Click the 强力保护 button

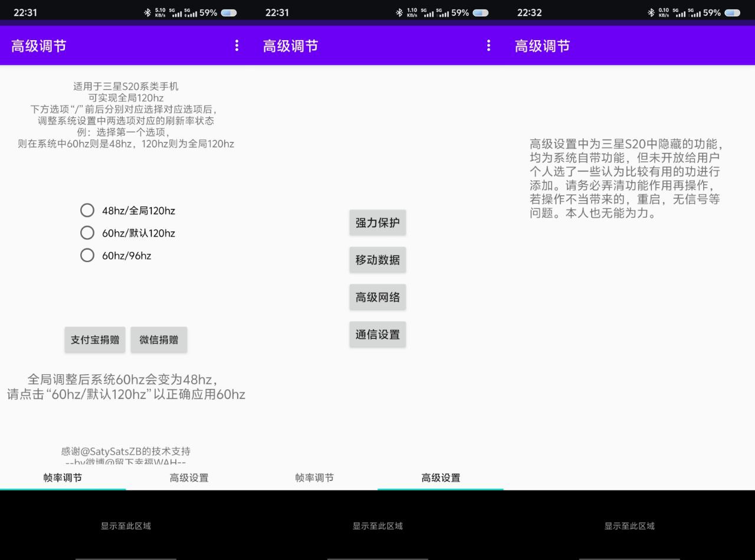377,222
